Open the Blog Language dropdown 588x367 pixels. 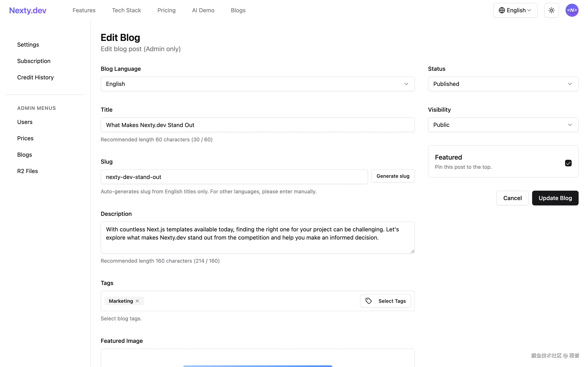pyautogui.click(x=257, y=84)
